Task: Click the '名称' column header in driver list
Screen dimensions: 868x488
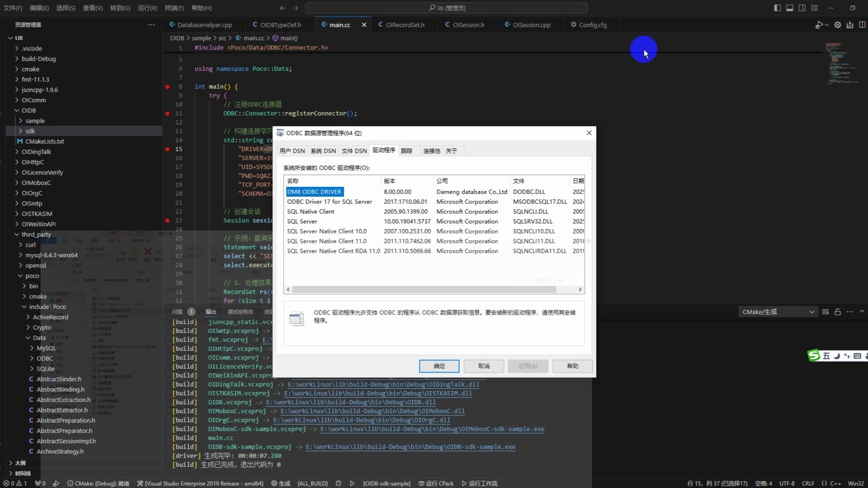Action: [x=333, y=181]
